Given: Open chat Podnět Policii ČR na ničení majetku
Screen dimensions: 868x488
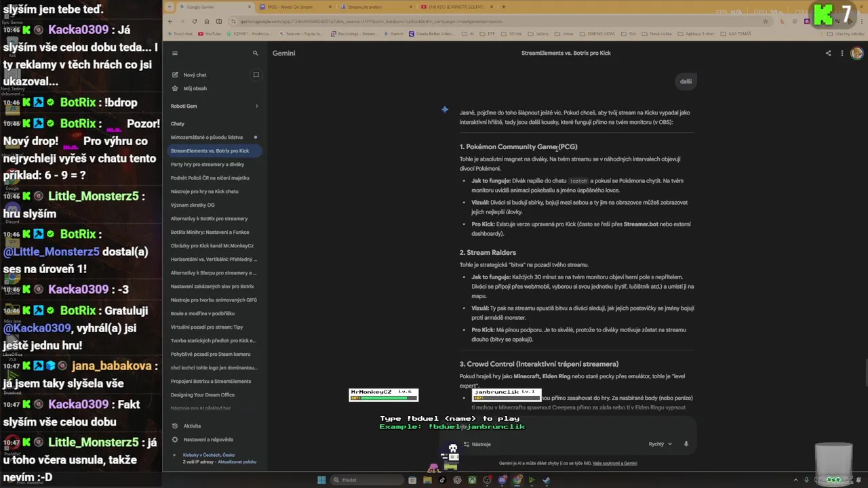Looking at the screenshot, I should click(210, 178).
